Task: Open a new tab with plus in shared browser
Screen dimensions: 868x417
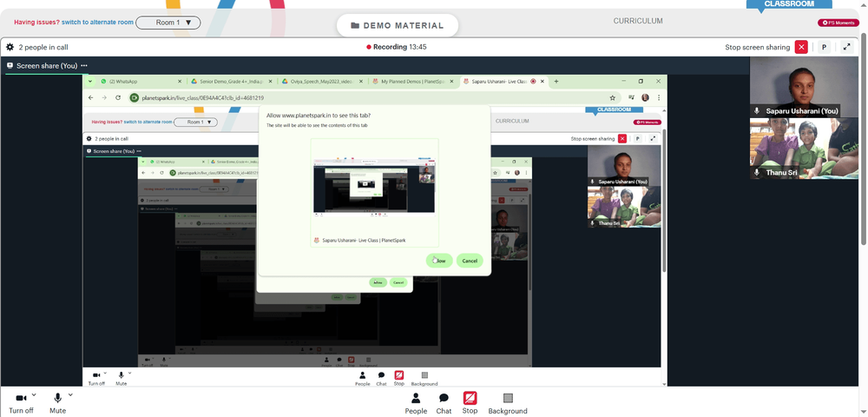Action: [x=556, y=82]
